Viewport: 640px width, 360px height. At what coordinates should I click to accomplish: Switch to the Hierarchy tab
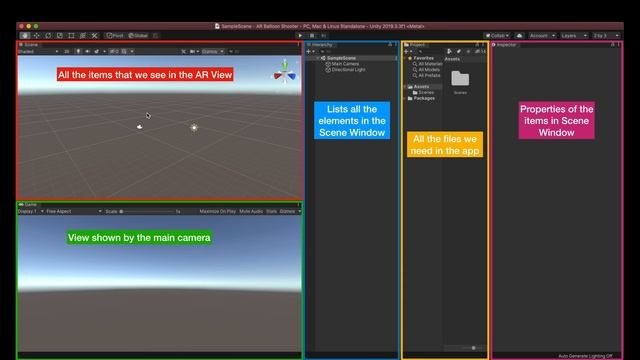320,44
